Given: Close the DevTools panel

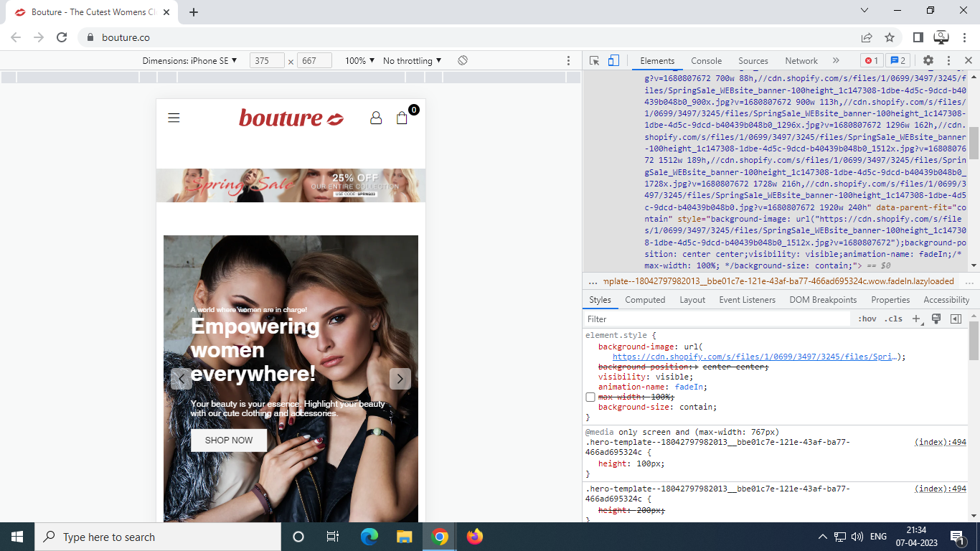Looking at the screenshot, I should (x=968, y=61).
